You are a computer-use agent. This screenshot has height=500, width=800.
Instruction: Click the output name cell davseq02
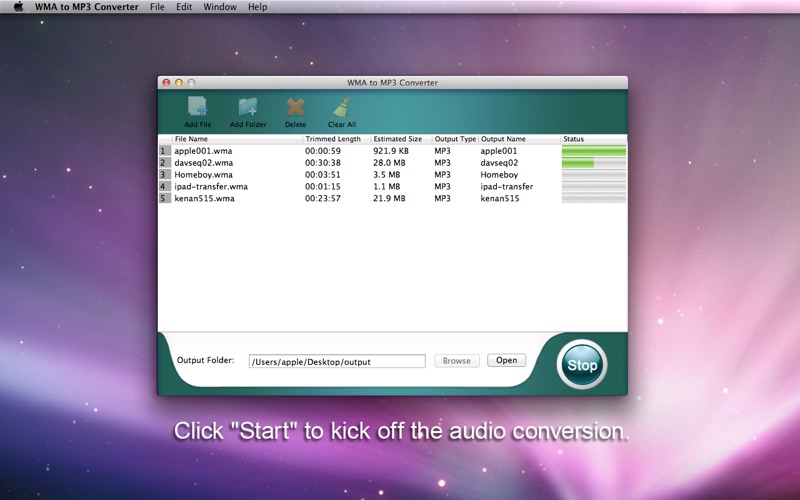pos(499,163)
